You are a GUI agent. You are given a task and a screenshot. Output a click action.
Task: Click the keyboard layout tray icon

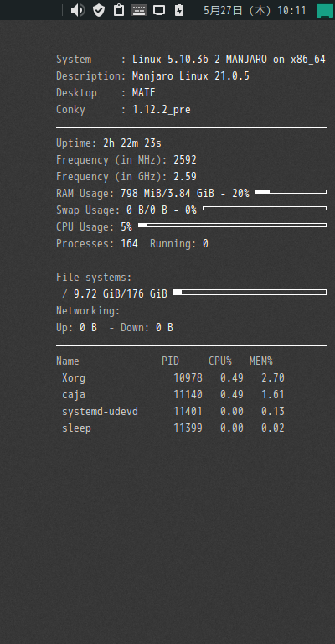[x=139, y=10]
